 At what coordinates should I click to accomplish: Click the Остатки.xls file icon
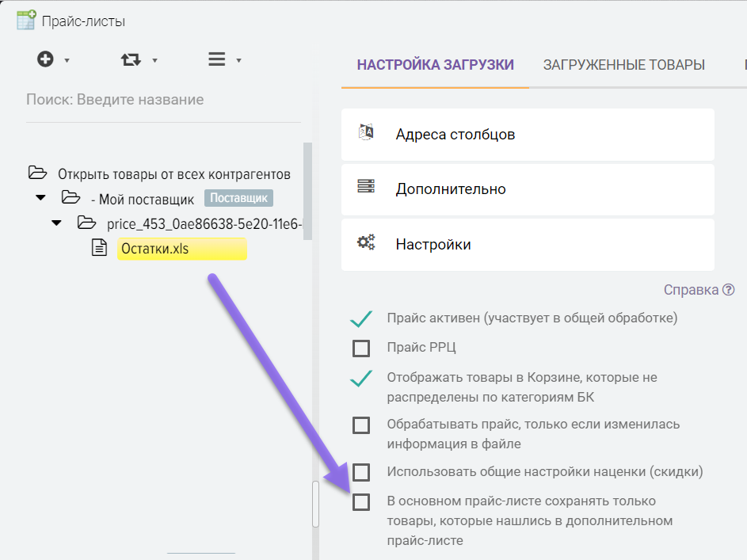[100, 249]
